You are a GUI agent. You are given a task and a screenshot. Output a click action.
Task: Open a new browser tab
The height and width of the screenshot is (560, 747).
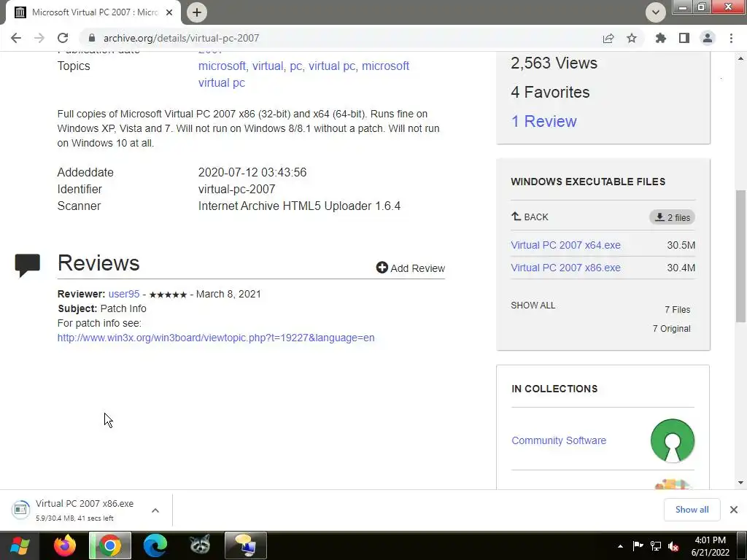pyautogui.click(x=197, y=12)
